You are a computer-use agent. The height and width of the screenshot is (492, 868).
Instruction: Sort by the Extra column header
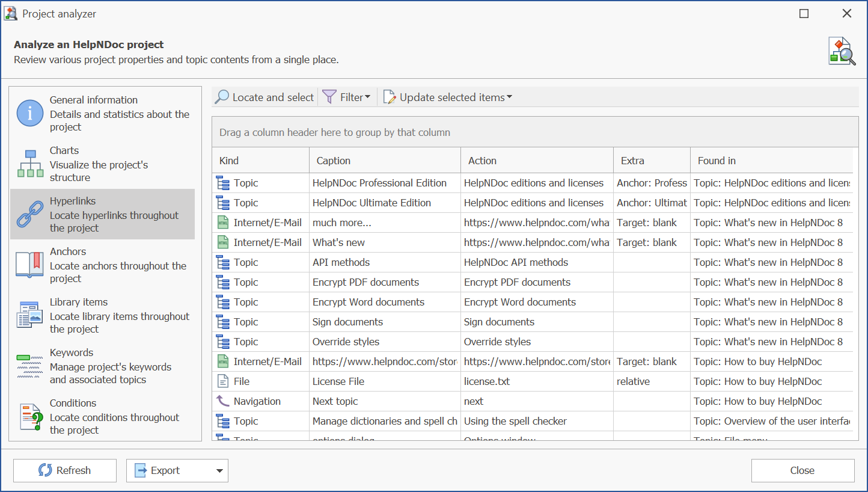pos(652,161)
